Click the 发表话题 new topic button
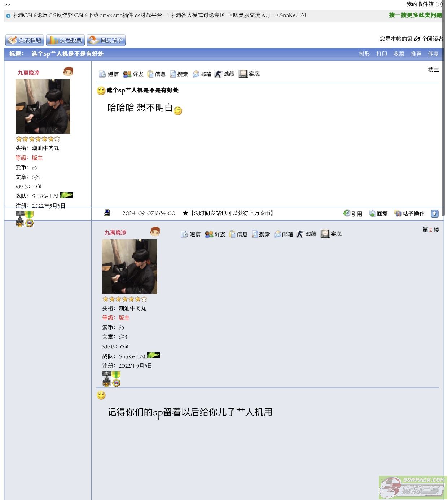448x500 pixels. pyautogui.click(x=25, y=40)
